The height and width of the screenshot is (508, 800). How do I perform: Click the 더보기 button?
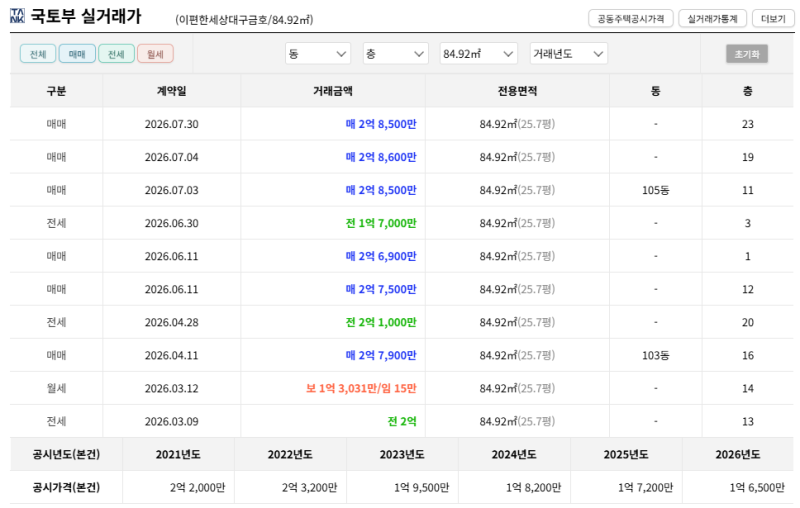[773, 19]
